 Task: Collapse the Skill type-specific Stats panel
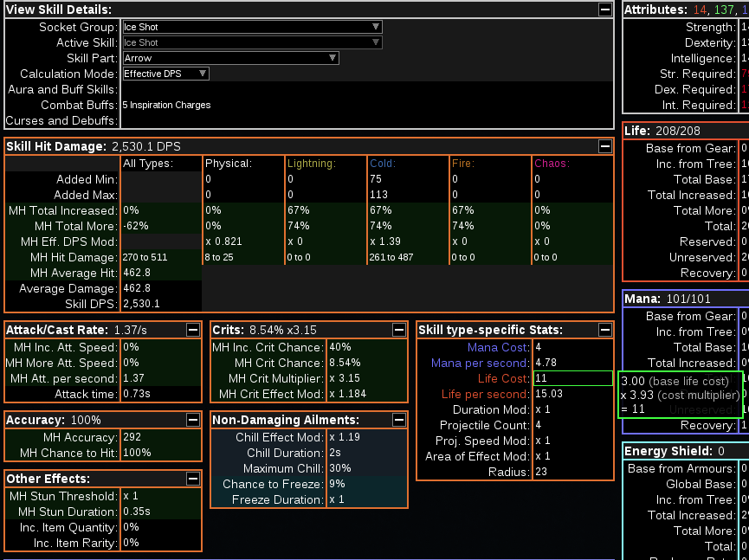click(x=607, y=330)
